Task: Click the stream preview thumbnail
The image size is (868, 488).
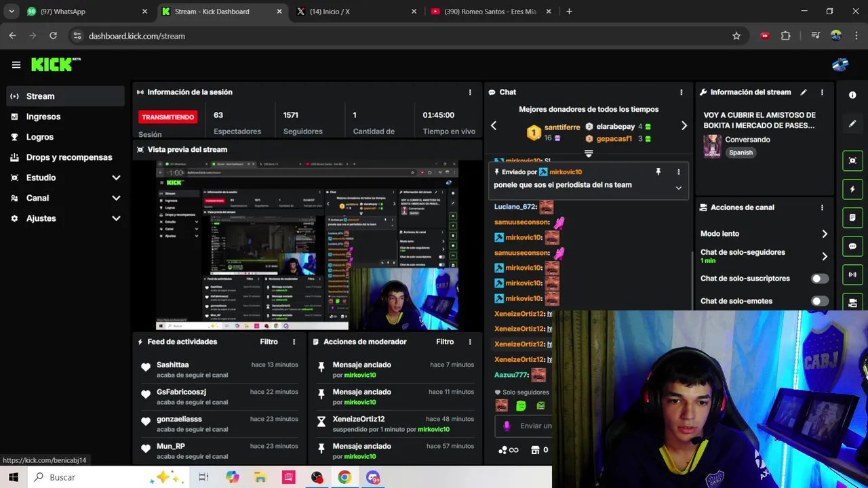Action: [307, 245]
